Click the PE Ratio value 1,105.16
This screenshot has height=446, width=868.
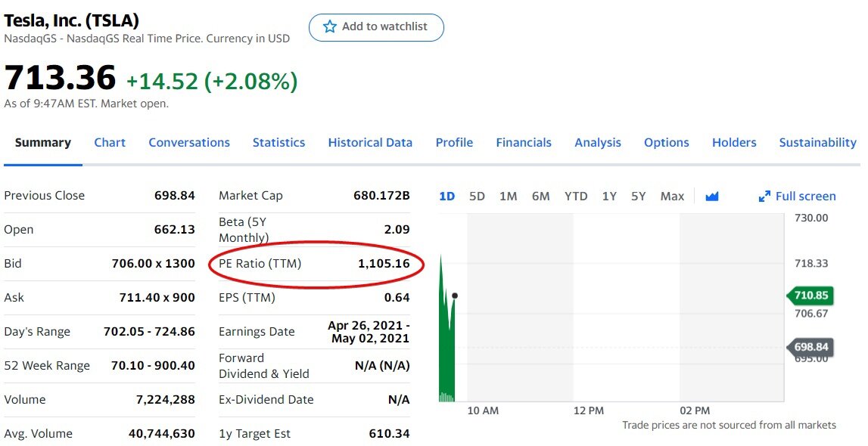click(384, 264)
